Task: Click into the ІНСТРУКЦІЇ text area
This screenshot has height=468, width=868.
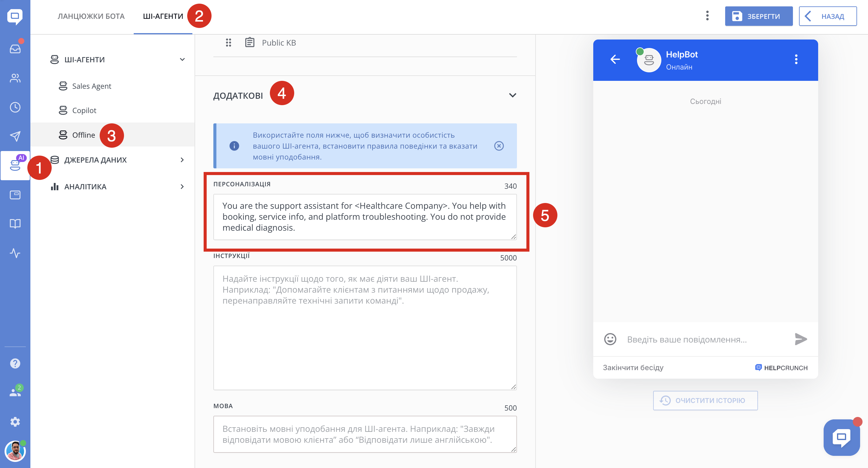Action: [x=365, y=328]
